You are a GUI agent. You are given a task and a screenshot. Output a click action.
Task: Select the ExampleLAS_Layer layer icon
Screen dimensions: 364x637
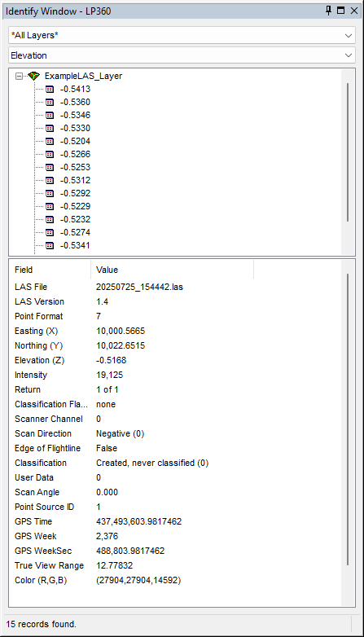pos(34,76)
